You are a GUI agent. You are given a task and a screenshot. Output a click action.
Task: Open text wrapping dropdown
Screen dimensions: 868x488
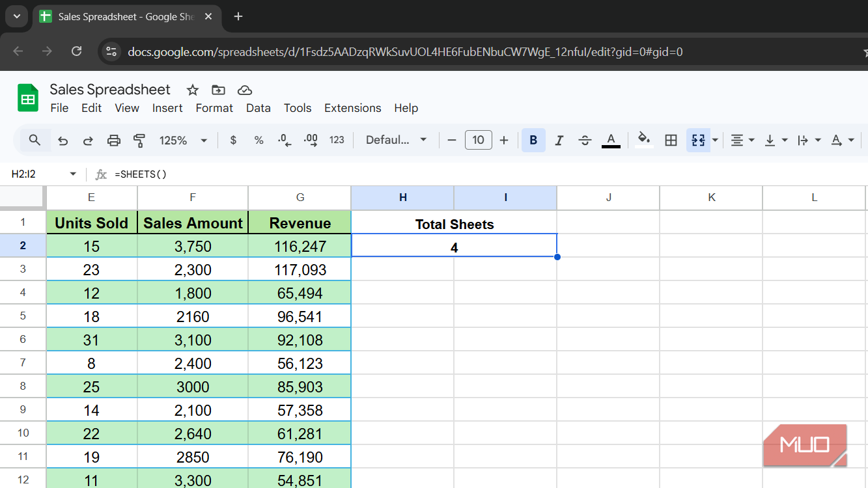(x=809, y=140)
